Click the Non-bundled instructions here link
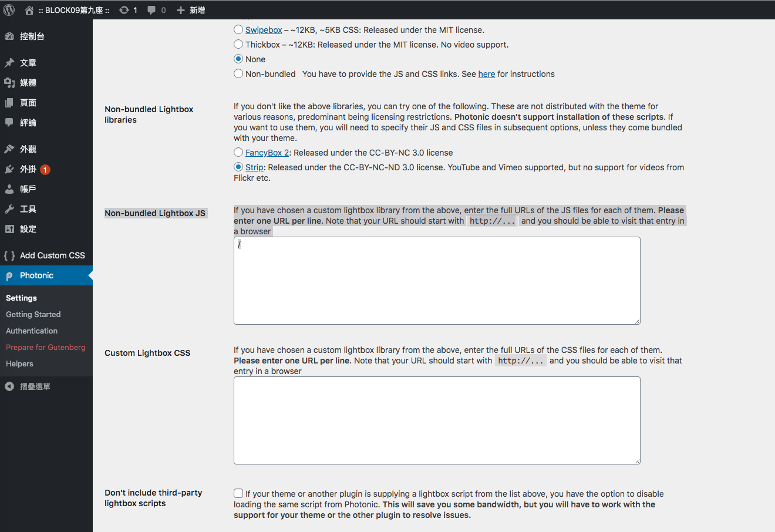 [486, 73]
